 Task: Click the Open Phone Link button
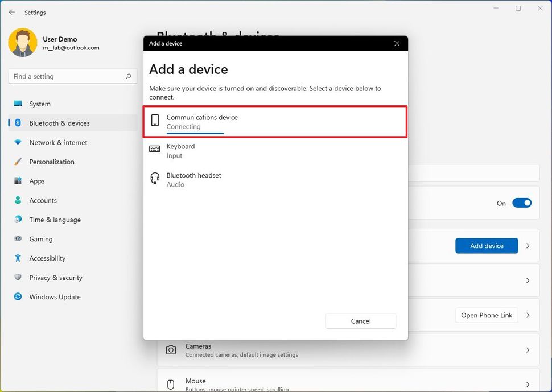click(x=487, y=315)
